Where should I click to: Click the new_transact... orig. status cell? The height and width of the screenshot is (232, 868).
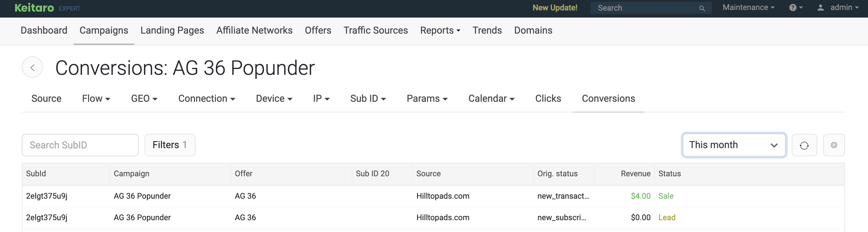pos(563,196)
